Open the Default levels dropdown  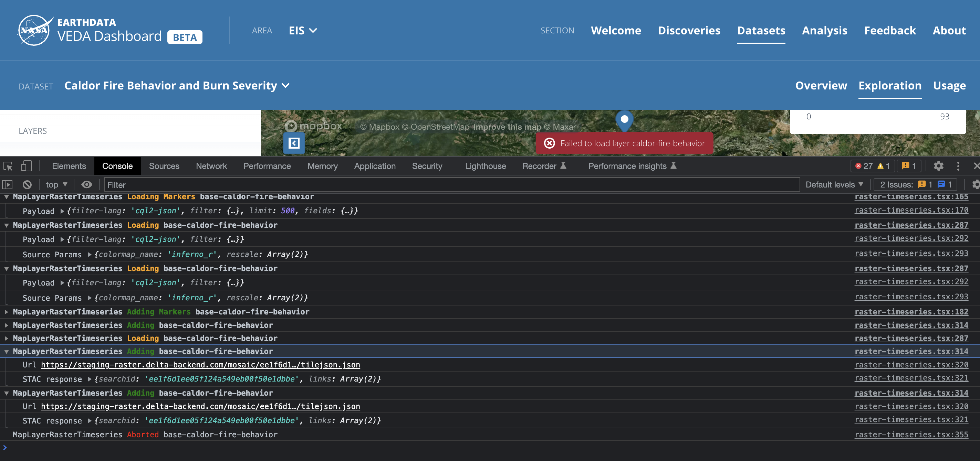(834, 184)
